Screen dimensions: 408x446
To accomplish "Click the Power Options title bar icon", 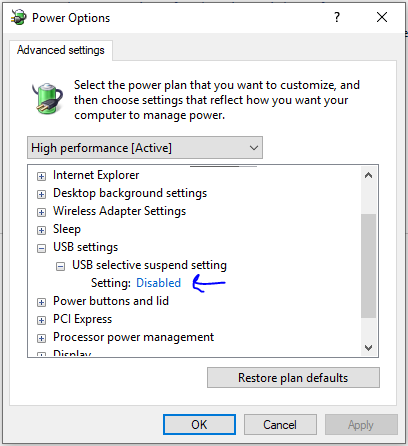I will pos(18,17).
